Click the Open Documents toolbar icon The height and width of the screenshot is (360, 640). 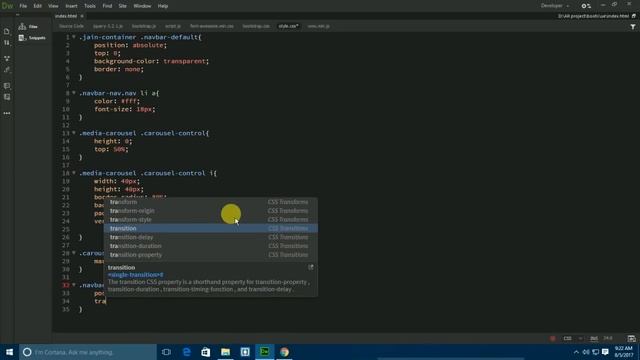tap(7, 31)
